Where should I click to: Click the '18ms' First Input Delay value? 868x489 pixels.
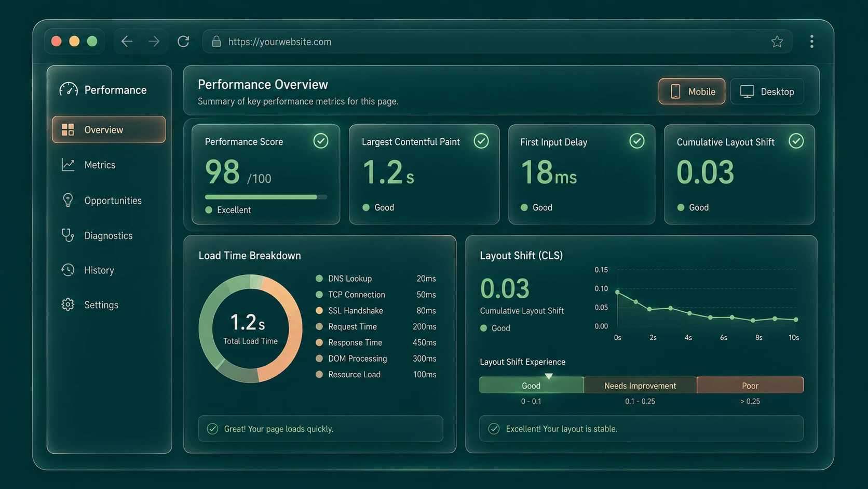coord(549,173)
